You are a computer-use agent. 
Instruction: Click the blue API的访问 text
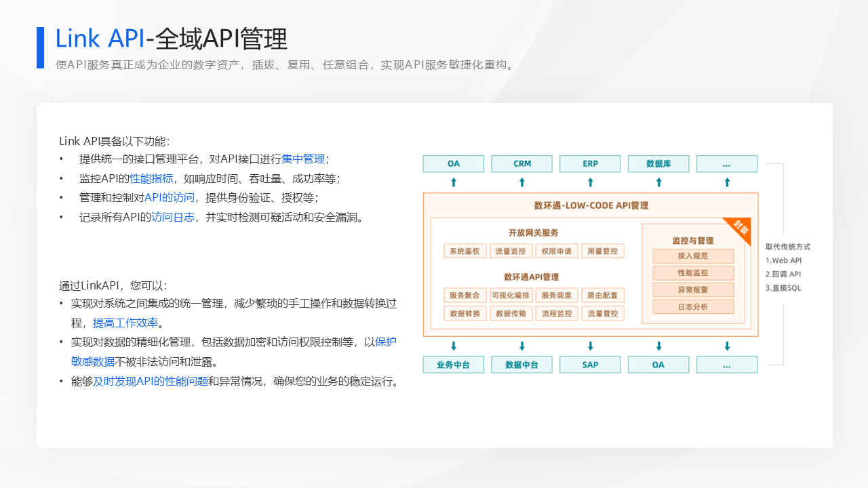[170, 198]
